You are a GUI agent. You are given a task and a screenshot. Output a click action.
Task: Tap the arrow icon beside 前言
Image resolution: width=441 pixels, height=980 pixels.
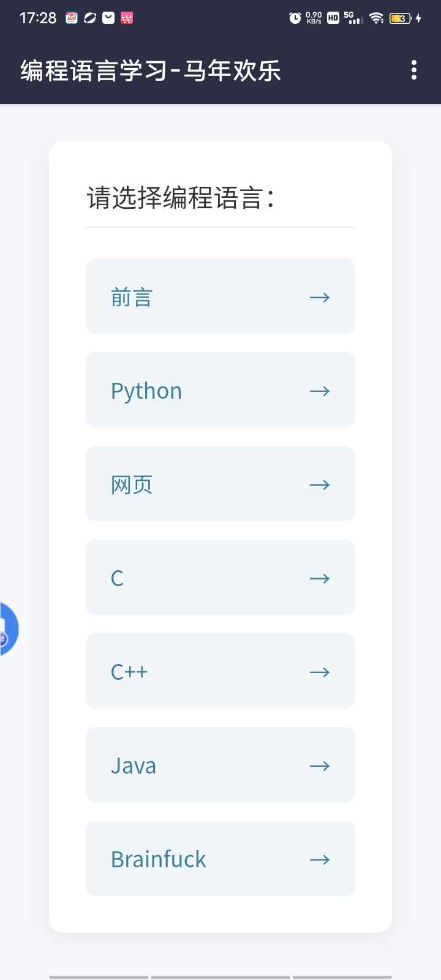[320, 298]
